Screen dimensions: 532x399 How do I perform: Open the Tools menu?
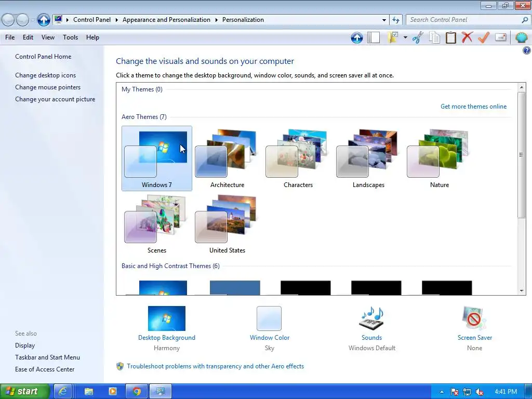click(x=70, y=37)
